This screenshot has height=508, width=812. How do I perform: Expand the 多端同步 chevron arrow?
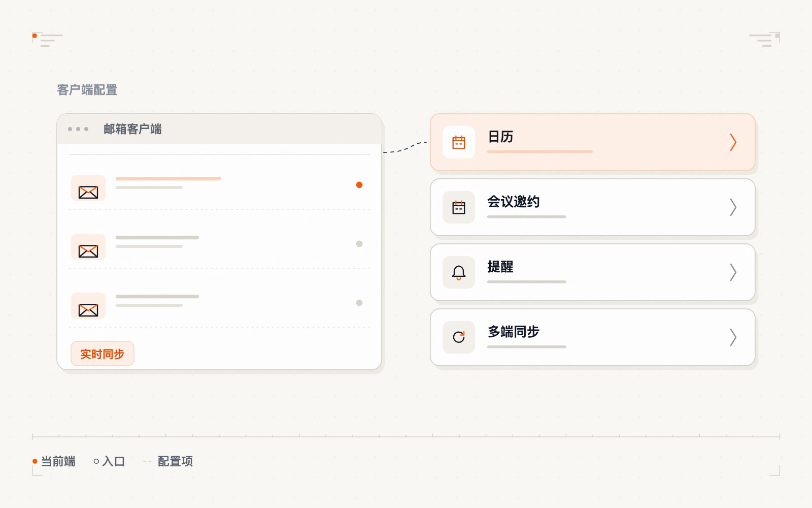(733, 337)
